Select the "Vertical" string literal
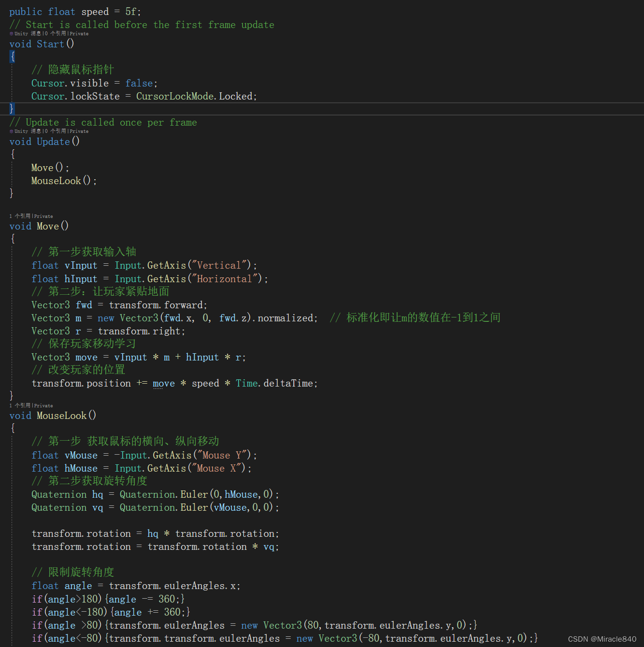The height and width of the screenshot is (647, 644). click(218, 265)
